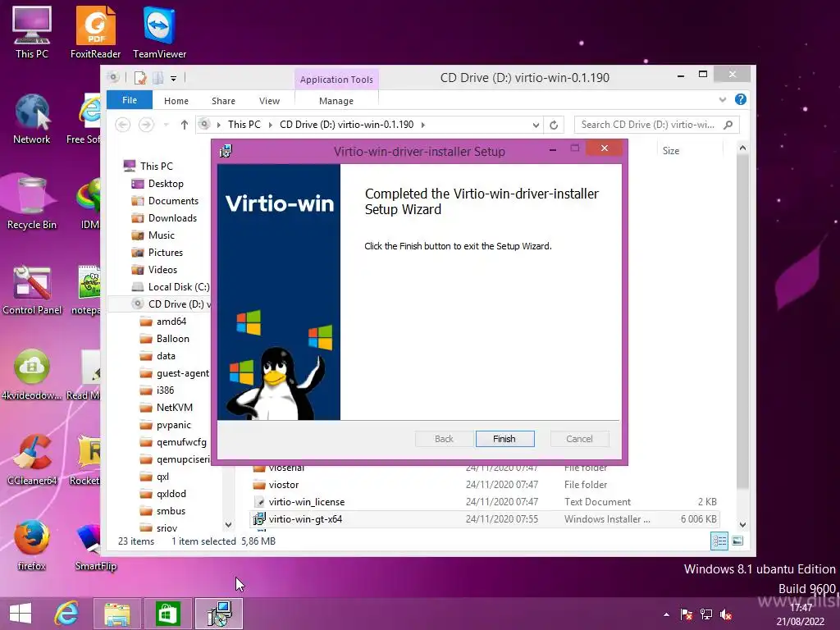Screen dimensions: 840x630
Task: Select the amd64 folder in tree
Action: tap(171, 322)
